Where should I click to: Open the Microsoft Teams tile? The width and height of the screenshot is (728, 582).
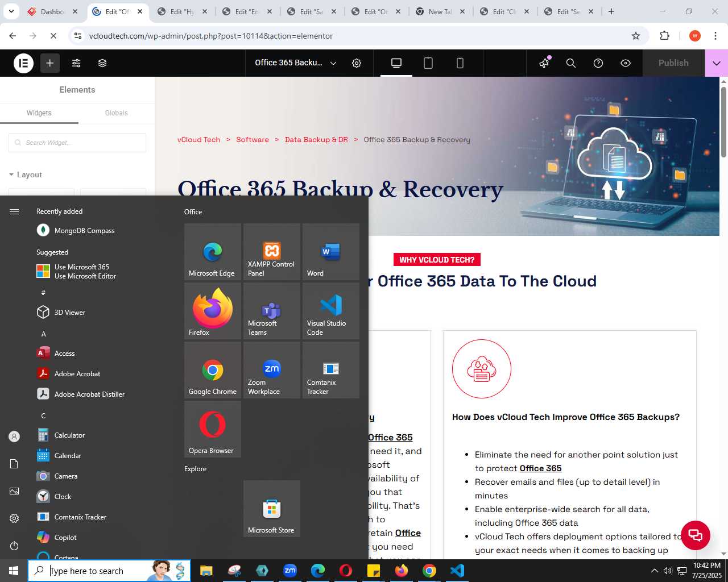click(x=272, y=311)
